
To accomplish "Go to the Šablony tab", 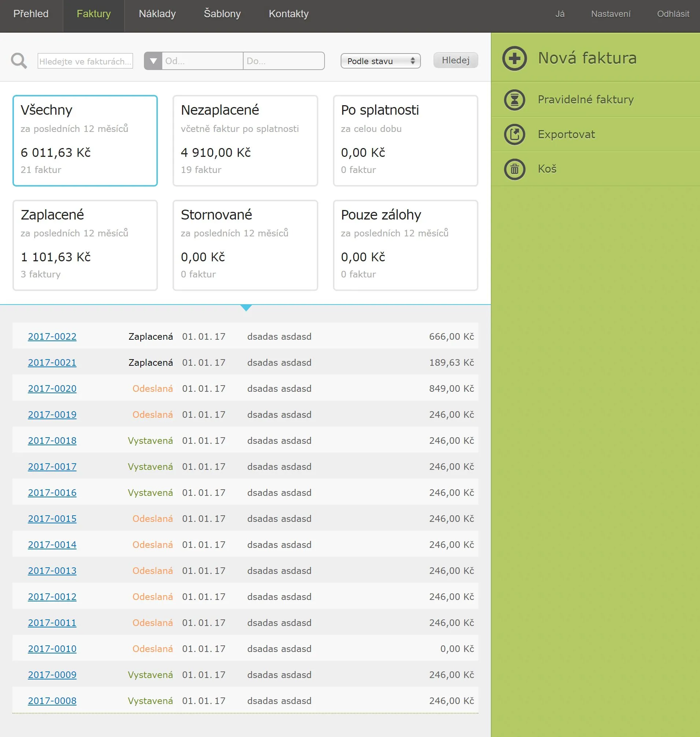I will pos(222,14).
